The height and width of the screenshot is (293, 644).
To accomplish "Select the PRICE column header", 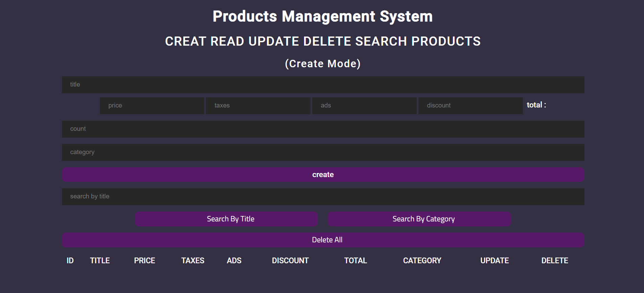I will [144, 261].
